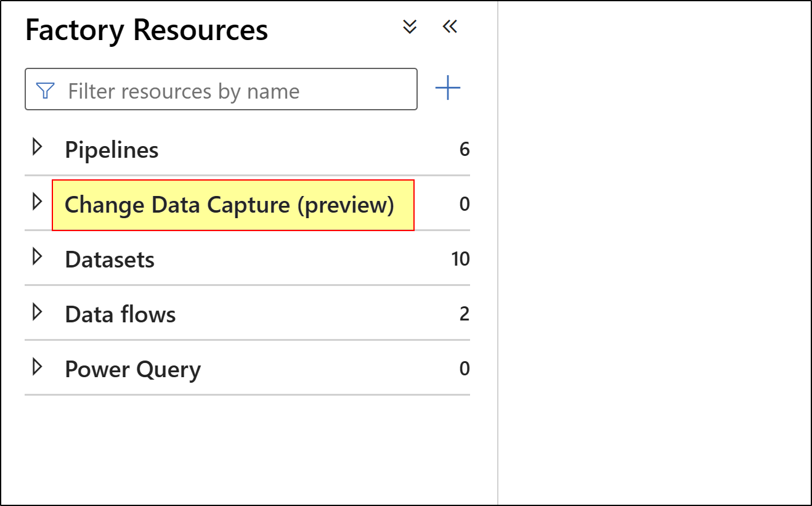
Task: Click the Data flows count 2
Action: pos(465,314)
